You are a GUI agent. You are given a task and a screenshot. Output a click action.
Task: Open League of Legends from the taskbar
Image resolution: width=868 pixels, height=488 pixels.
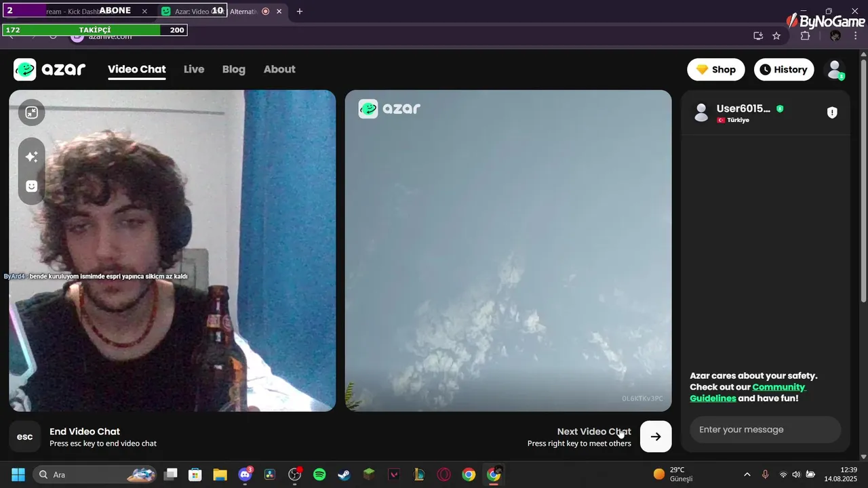419,474
